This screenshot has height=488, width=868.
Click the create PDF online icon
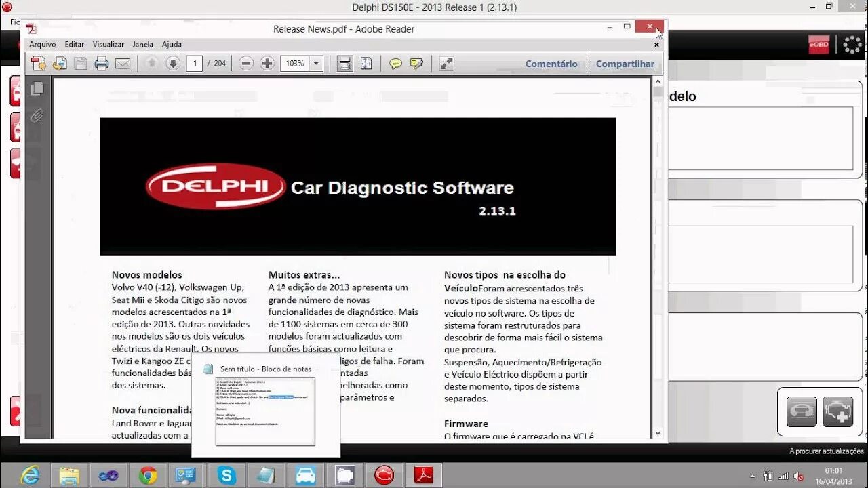coord(39,64)
